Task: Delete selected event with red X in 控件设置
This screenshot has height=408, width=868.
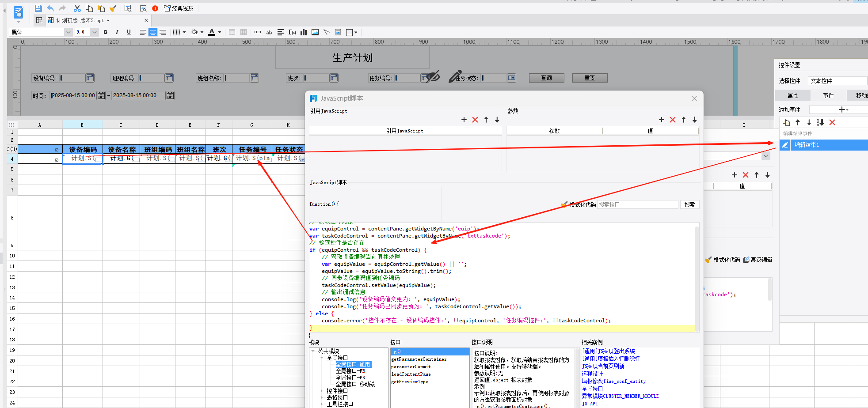Action: [x=832, y=122]
